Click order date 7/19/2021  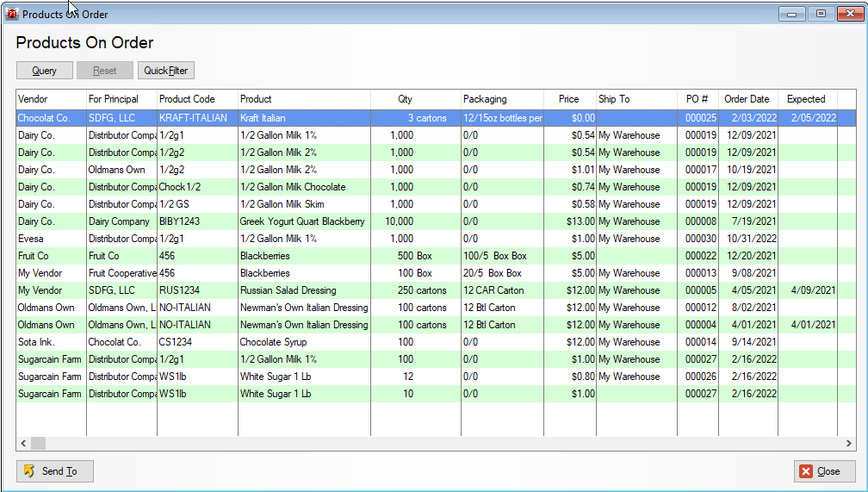pyautogui.click(x=748, y=221)
